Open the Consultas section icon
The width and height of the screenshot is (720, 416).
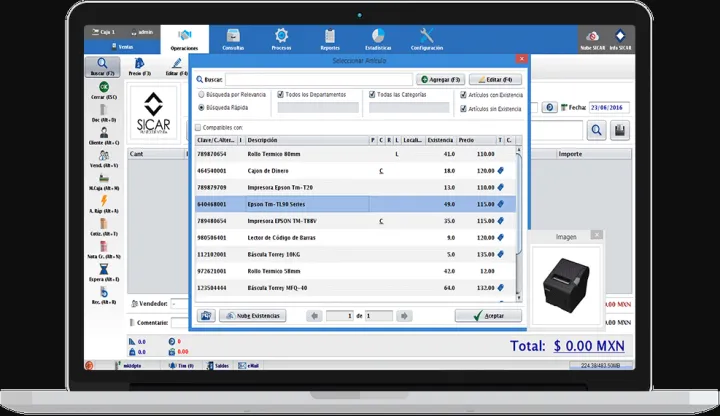pos(234,36)
